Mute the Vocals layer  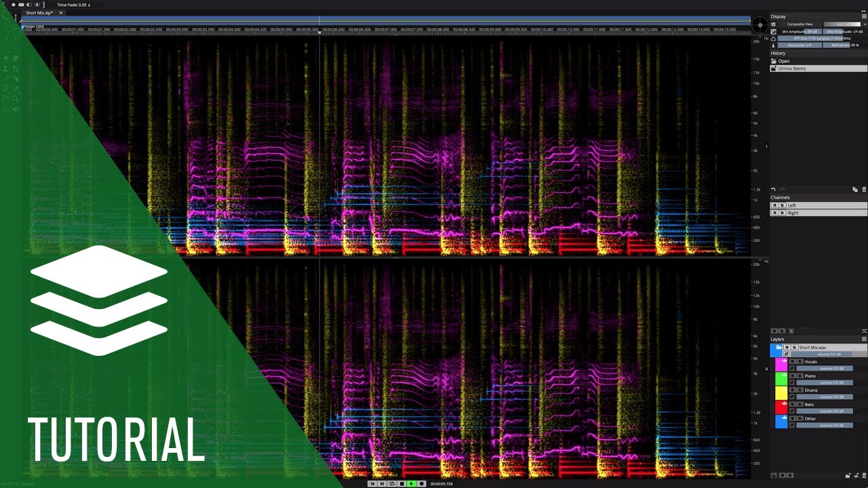click(x=792, y=361)
